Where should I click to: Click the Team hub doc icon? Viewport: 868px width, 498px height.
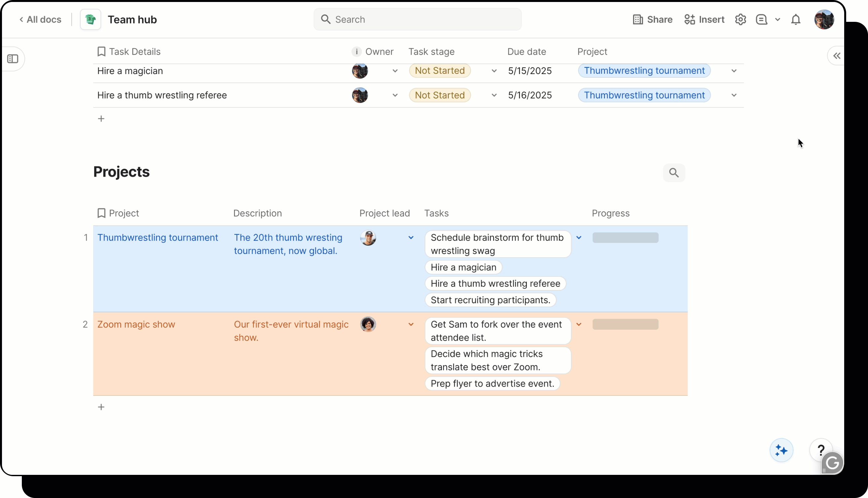91,20
